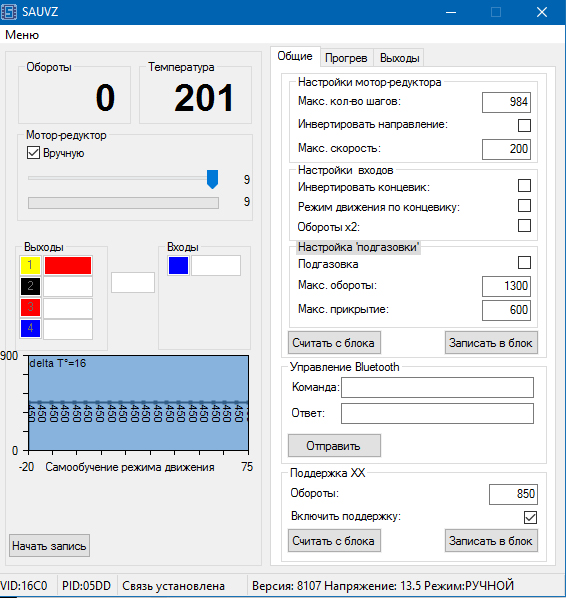Switch to the Прогрев tab
Image resolution: width=566 pixels, height=598 pixels.
pos(346,58)
